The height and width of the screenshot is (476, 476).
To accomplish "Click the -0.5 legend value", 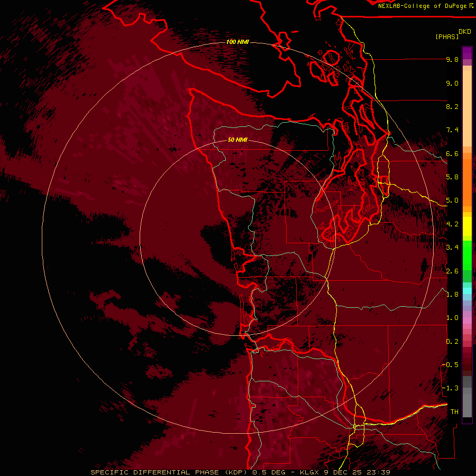I will tap(450, 365).
